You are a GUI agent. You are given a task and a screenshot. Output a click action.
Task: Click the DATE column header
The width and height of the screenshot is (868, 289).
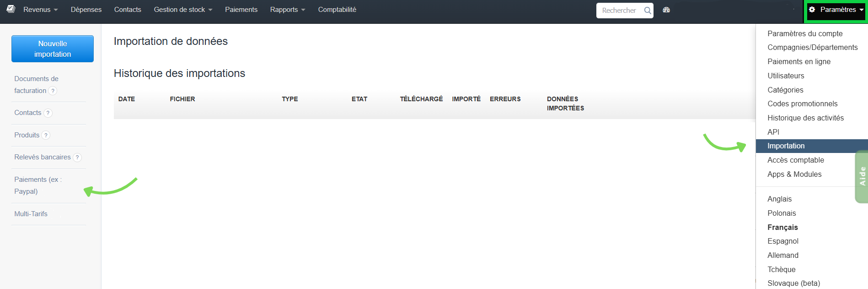[x=127, y=99]
